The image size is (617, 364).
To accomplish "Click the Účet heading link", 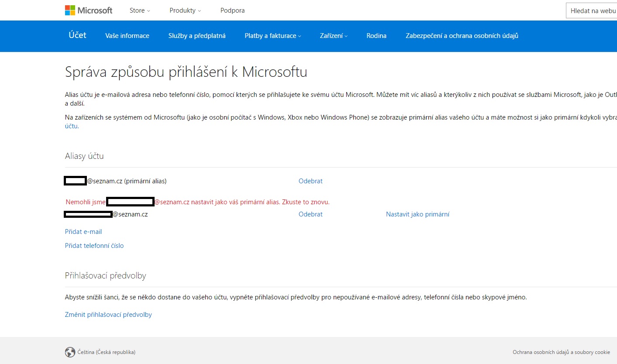I will 77,35.
